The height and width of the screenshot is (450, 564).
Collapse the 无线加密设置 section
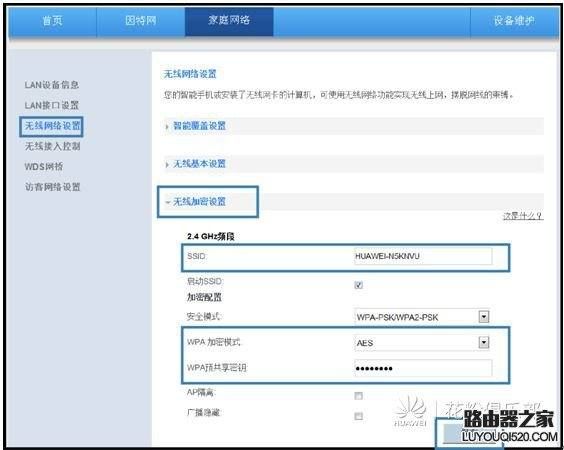pos(199,202)
